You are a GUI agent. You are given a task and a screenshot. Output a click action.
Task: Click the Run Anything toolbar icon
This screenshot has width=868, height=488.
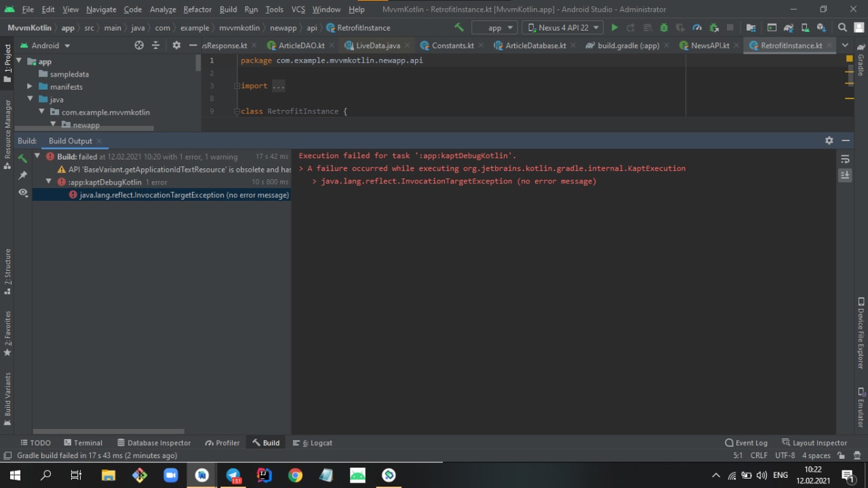[772, 28]
